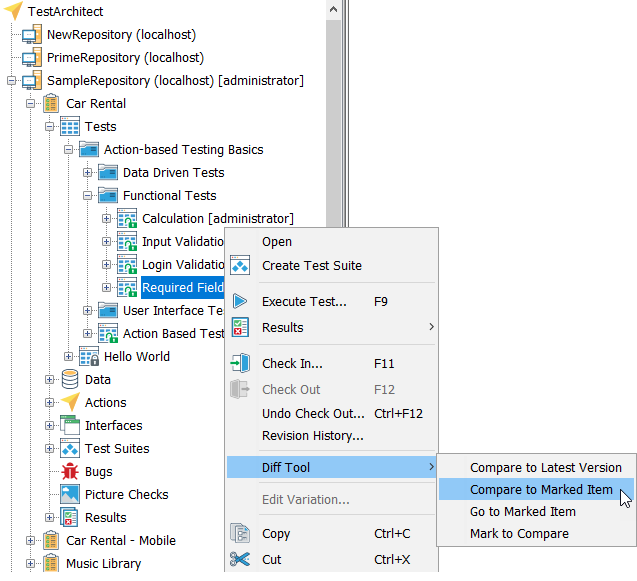
Task: Click the Execute Test play icon
Action: point(240,301)
